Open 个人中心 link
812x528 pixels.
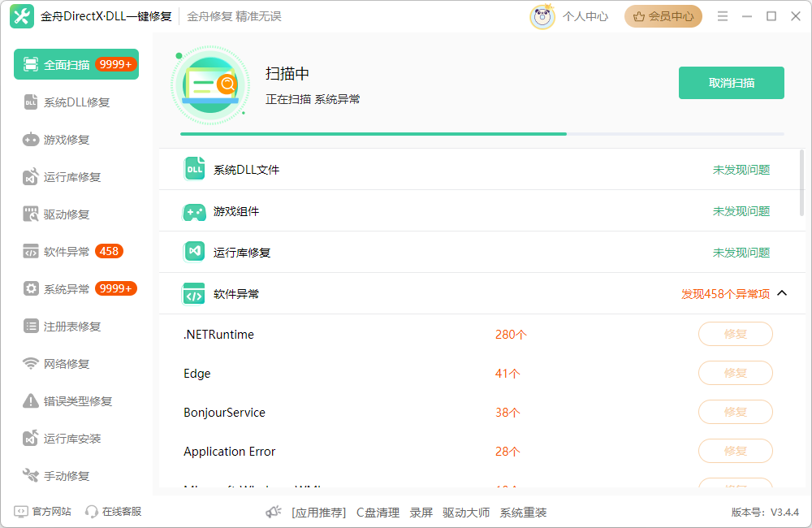pos(585,16)
